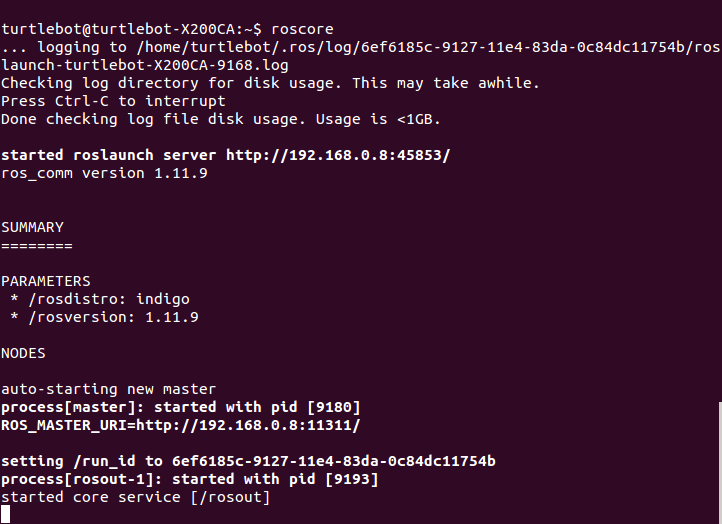Click the launch-turtlebot-X200CA-9168.log filename
Screen dimensions: 722x524
click(144, 65)
